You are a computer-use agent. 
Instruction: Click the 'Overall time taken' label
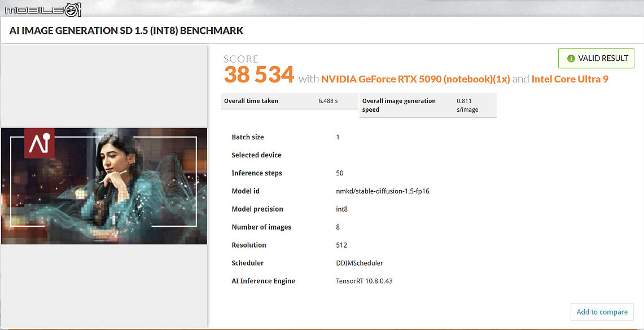(x=251, y=101)
